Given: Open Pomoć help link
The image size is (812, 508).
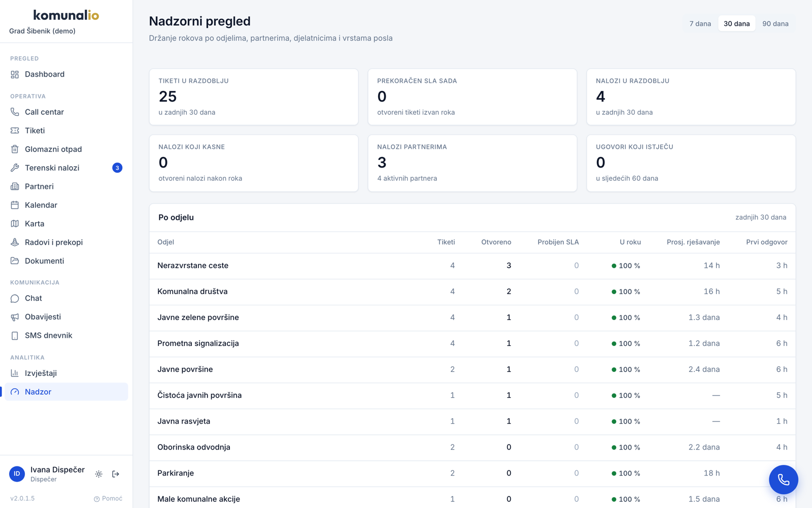Looking at the screenshot, I should click(x=108, y=498).
